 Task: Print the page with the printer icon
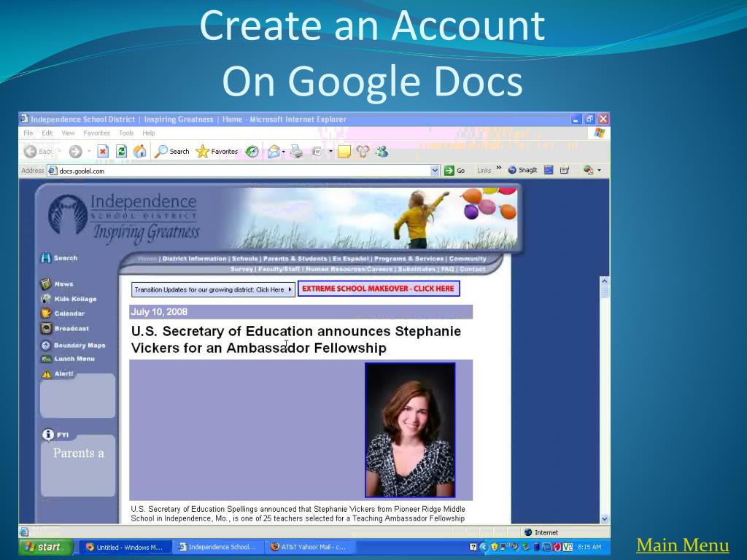point(297,152)
